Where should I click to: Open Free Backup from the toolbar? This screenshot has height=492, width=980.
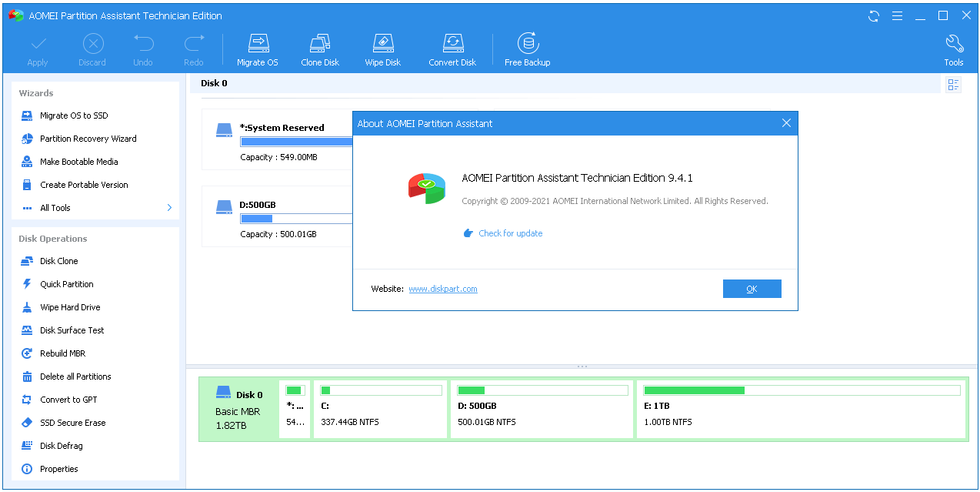coord(528,51)
